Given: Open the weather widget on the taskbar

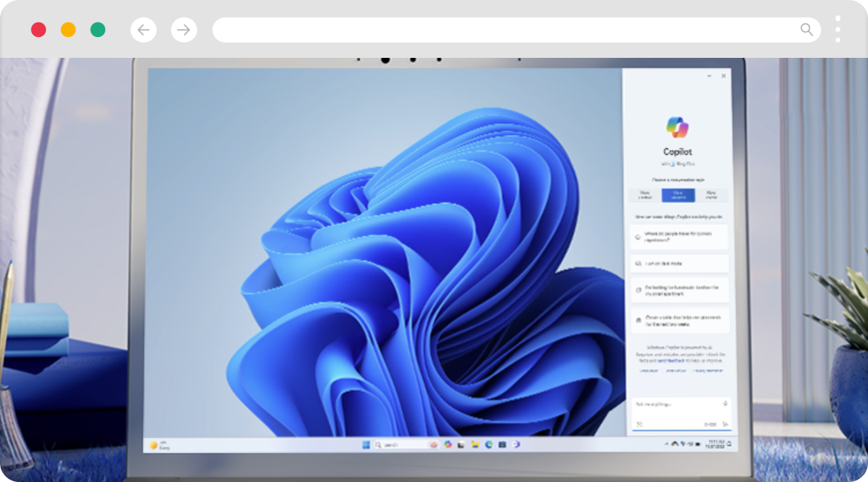Looking at the screenshot, I should coord(159,445).
